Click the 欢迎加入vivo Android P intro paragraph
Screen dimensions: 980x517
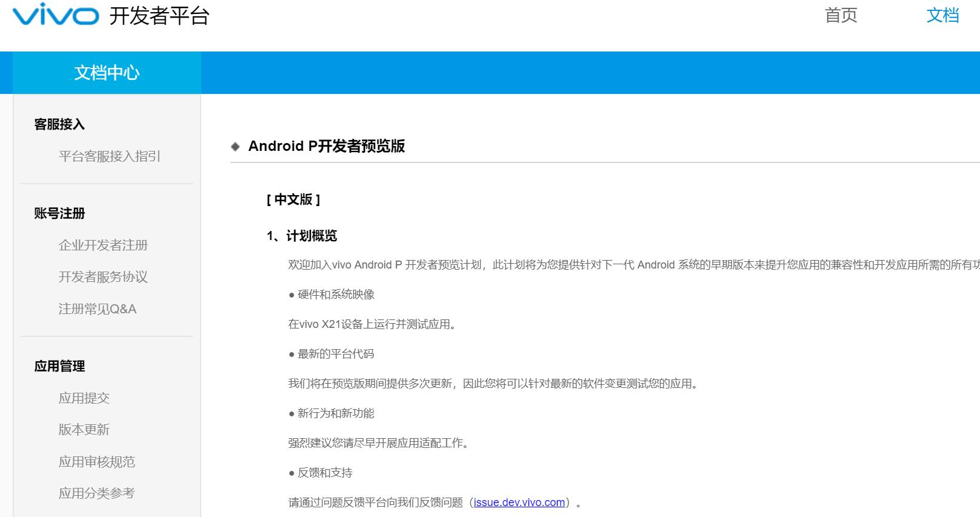[634, 265]
